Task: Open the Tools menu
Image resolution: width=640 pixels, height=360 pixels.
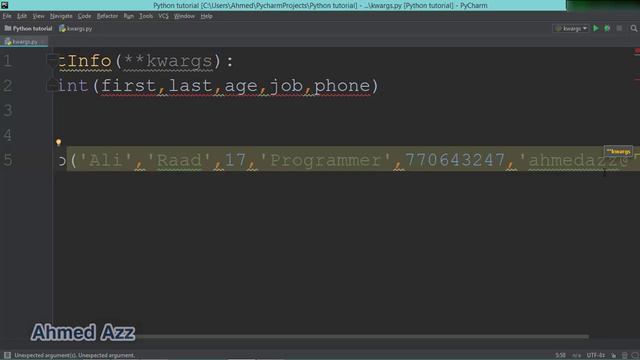Action: tap(146, 16)
